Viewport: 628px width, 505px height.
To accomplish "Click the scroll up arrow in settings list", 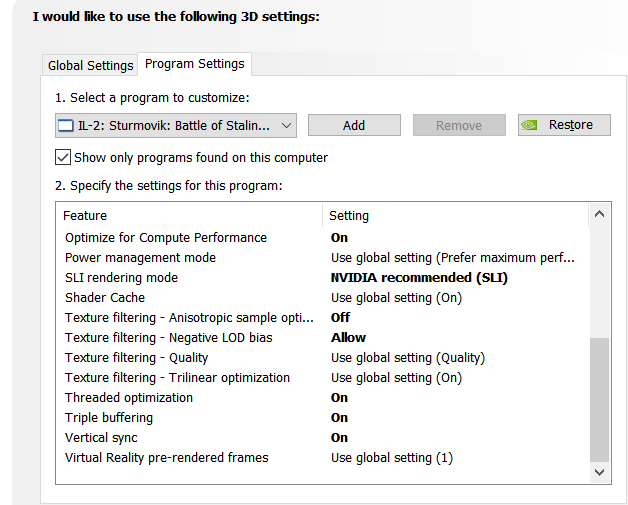I will (599, 214).
